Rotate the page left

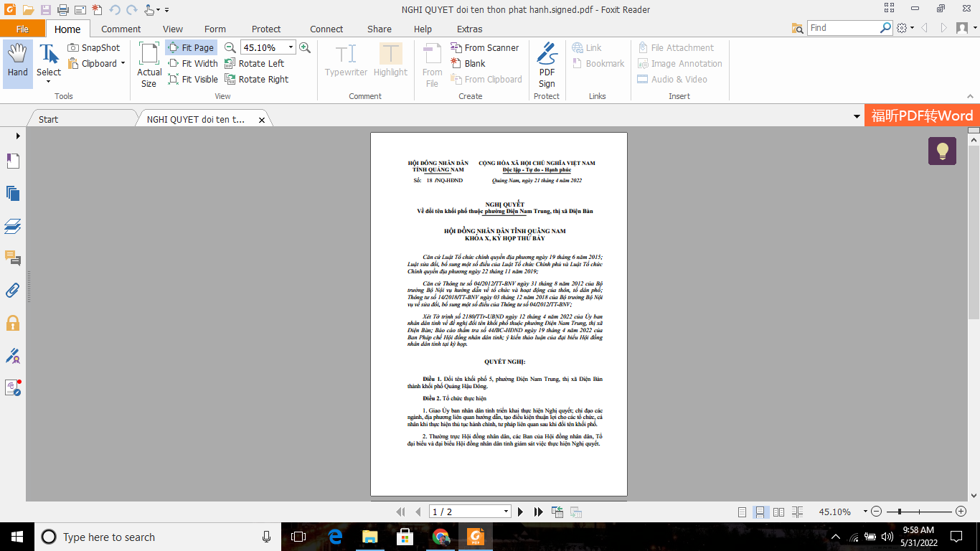[255, 63]
